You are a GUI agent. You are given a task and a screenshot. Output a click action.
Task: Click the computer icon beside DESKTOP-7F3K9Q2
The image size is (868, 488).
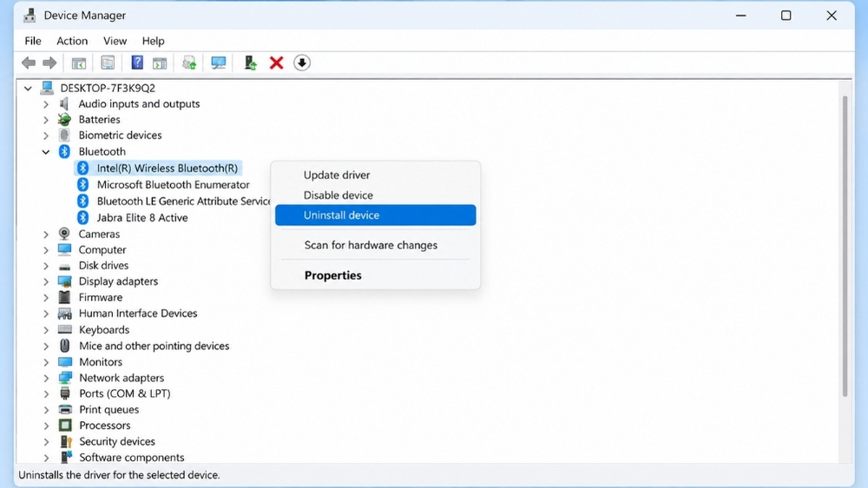pos(47,88)
